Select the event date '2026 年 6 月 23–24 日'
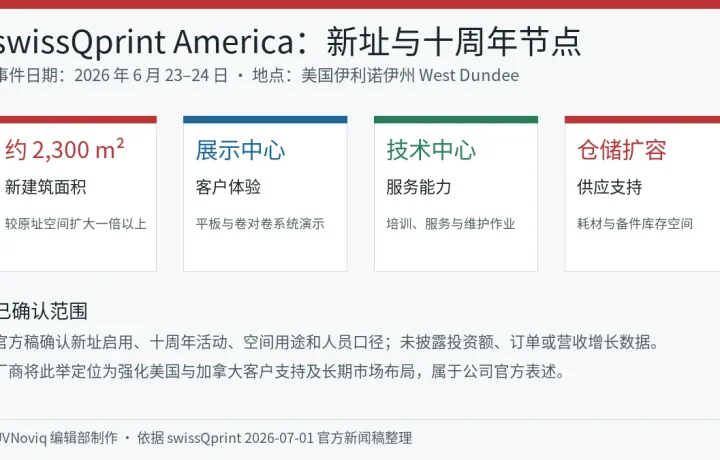This screenshot has height=460, width=720. [x=151, y=75]
